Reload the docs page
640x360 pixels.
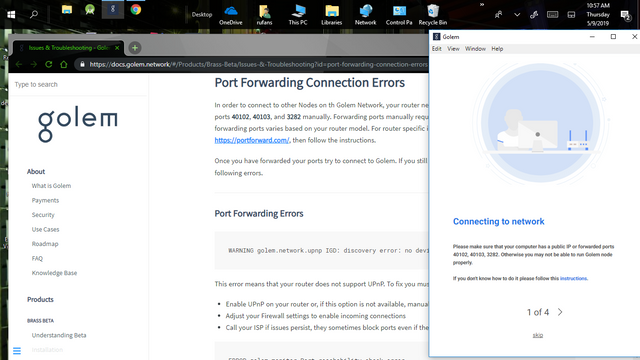point(49,64)
